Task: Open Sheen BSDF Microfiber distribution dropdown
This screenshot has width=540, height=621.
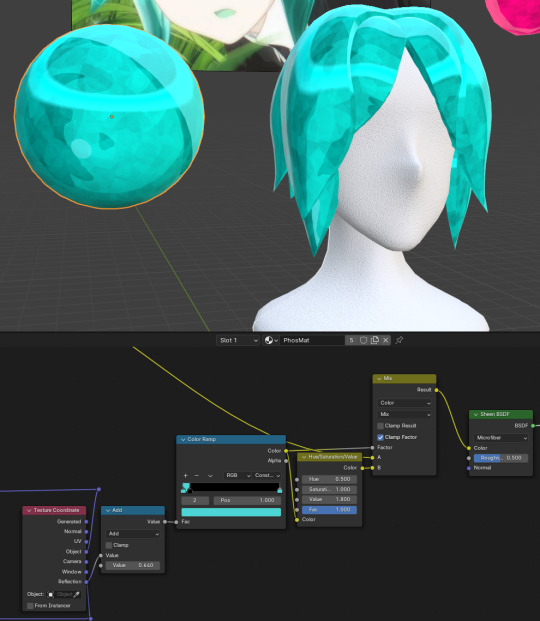Action: 501,438
